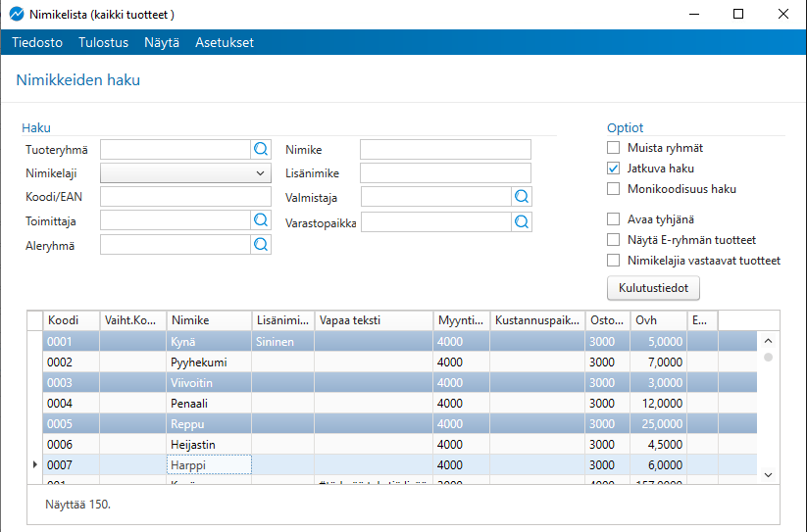Focus the Toimittaja input field
This screenshot has width=807, height=532.
176,220
